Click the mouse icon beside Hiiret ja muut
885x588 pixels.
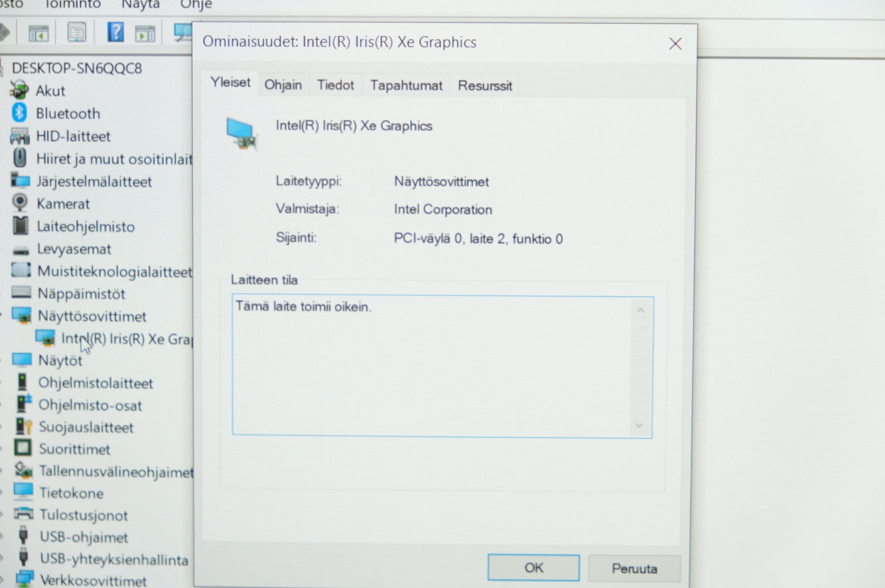coord(20,158)
